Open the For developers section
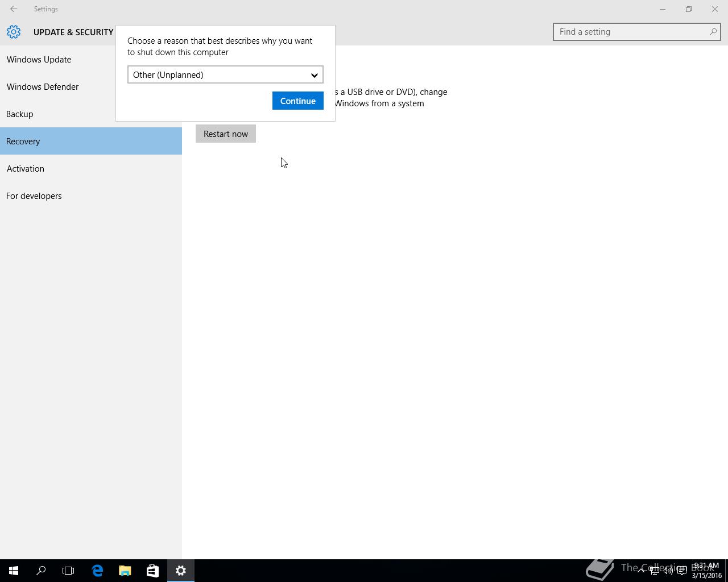Viewport: 728px width, 582px height. point(91,196)
